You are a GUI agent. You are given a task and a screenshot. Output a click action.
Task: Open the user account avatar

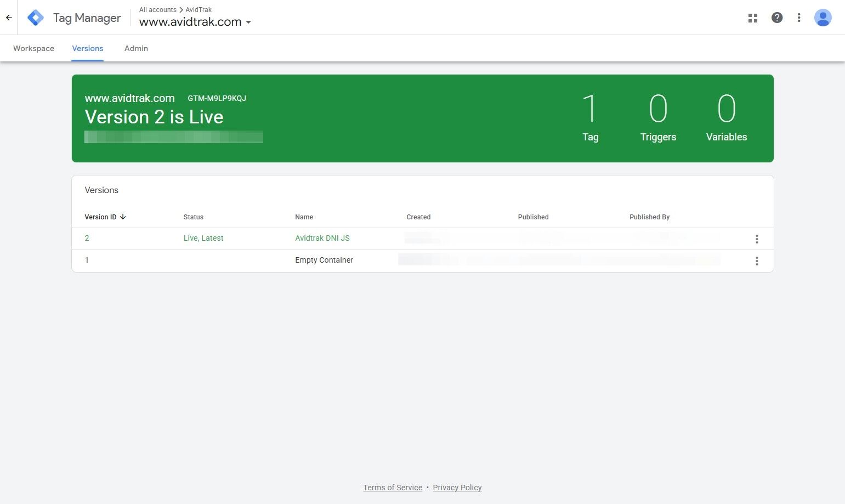[823, 18]
